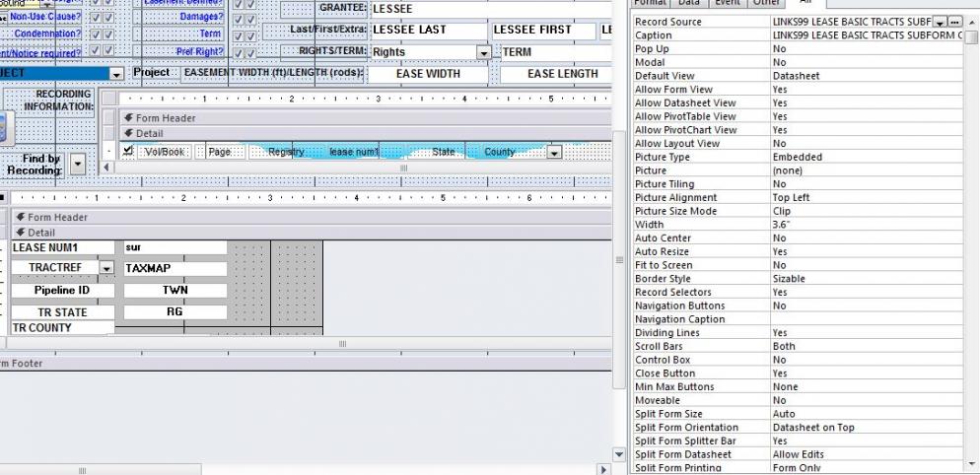Select the Pipeline ID text box
The width and height of the screenshot is (980, 475).
[62, 291]
